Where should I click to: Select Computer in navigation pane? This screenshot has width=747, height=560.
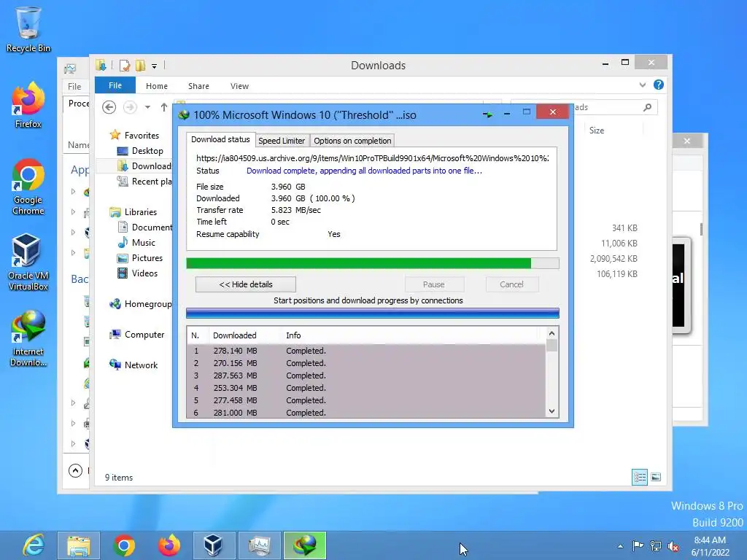click(x=136, y=334)
